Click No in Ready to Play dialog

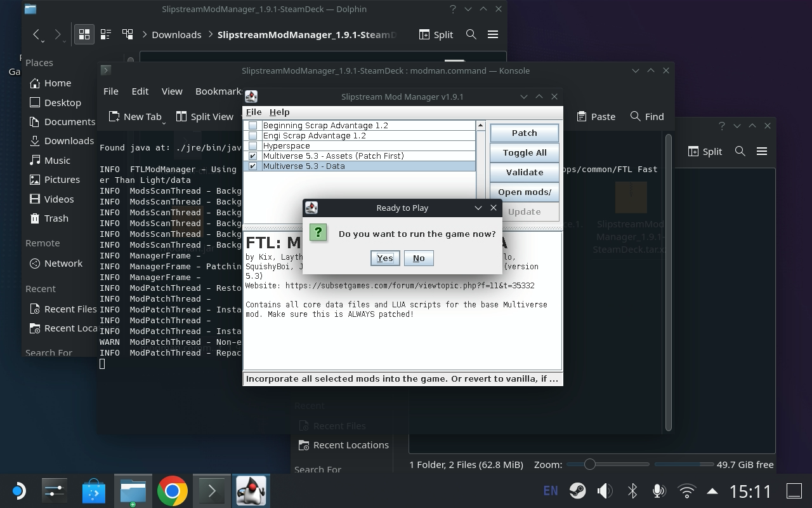pyautogui.click(x=419, y=258)
